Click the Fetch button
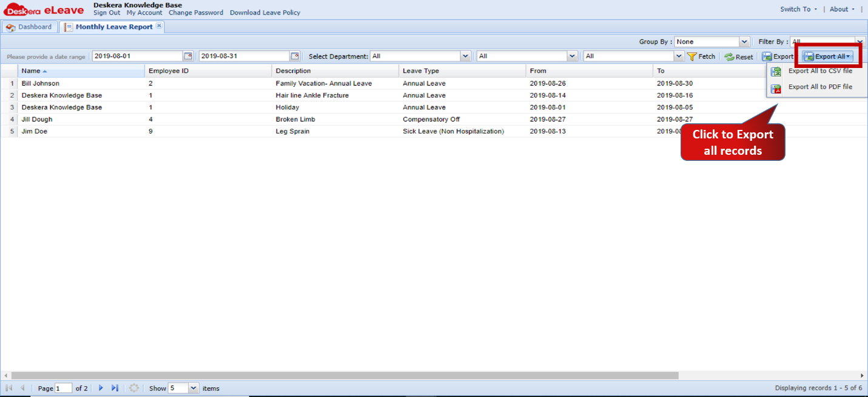Image resolution: width=868 pixels, height=397 pixels. 702,56
